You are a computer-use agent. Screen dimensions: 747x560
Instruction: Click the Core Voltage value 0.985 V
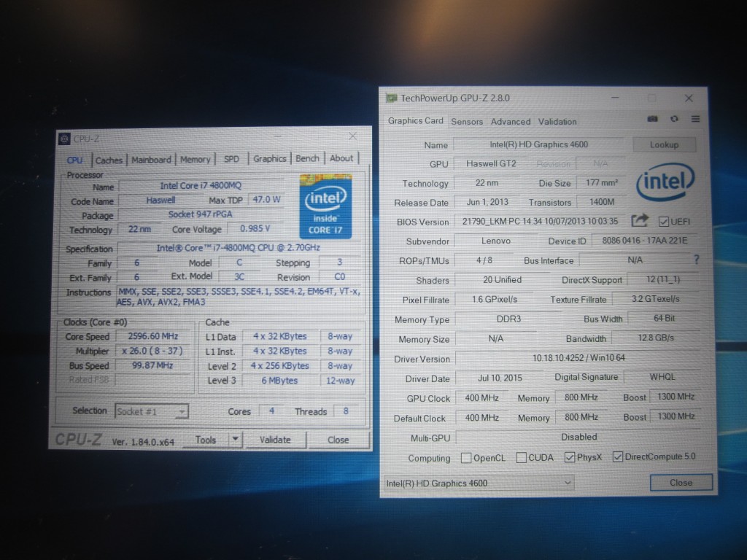[255, 228]
